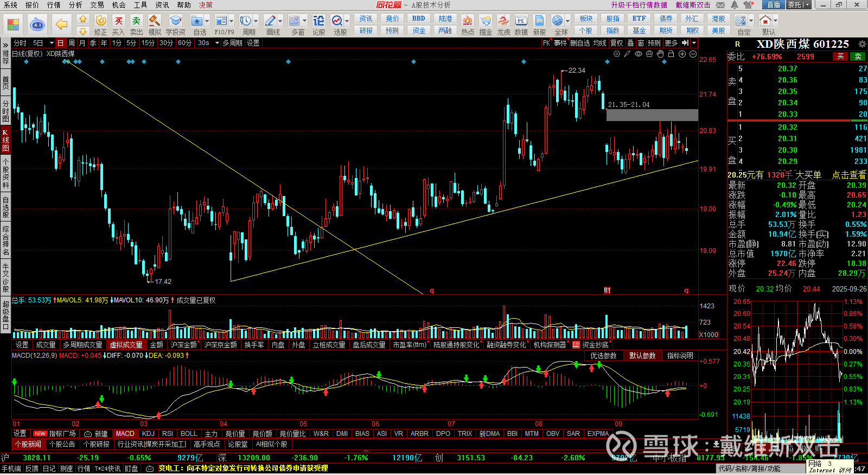Click the scrolling 变电工 news headline

pos(243,468)
